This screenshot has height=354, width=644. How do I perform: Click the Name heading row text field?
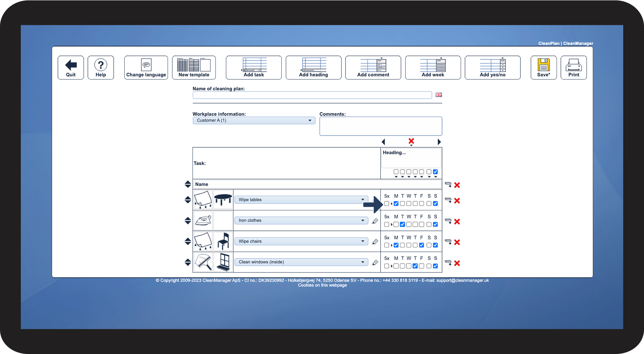pyautogui.click(x=317, y=184)
